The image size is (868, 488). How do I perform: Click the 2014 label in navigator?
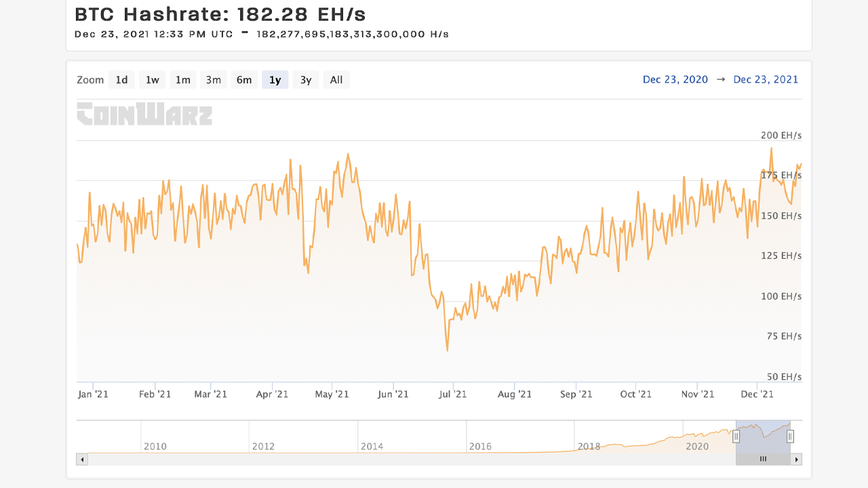coord(372,446)
